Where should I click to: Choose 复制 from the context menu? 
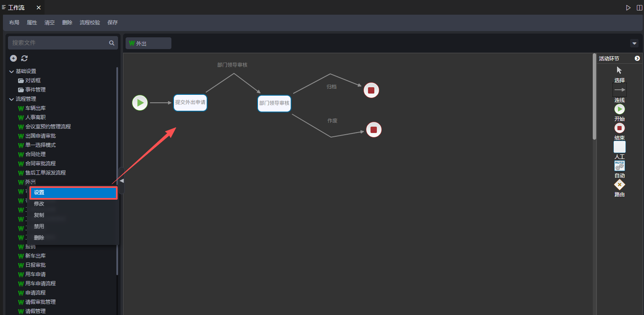[x=39, y=215]
